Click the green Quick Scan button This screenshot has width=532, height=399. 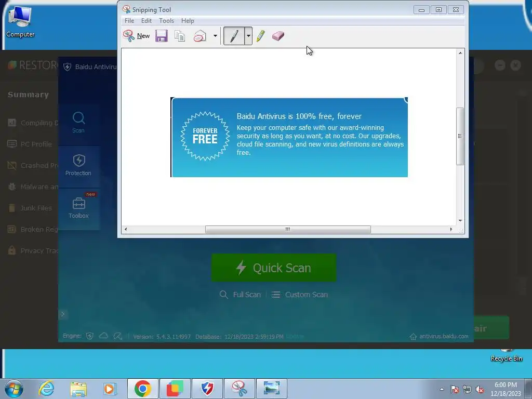tap(274, 268)
